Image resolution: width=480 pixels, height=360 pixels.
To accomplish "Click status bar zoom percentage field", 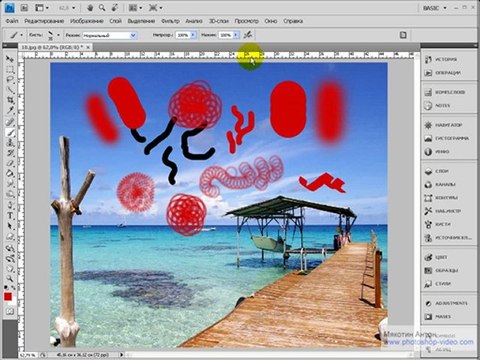I will click(x=28, y=355).
